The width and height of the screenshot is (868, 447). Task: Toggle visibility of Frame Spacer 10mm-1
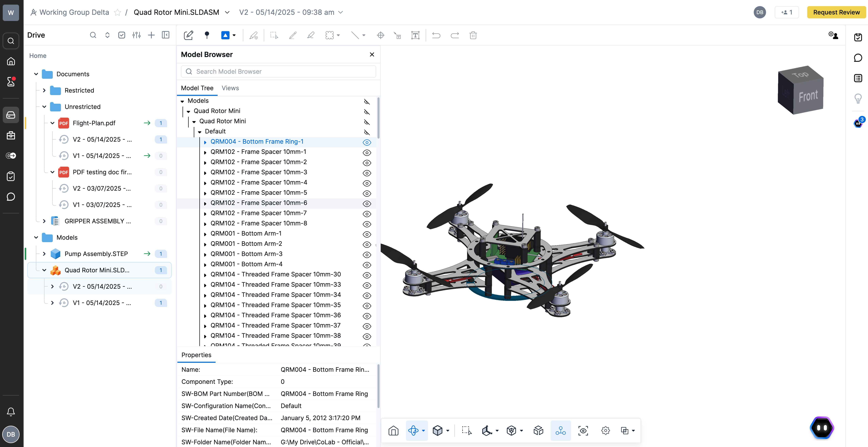(367, 153)
